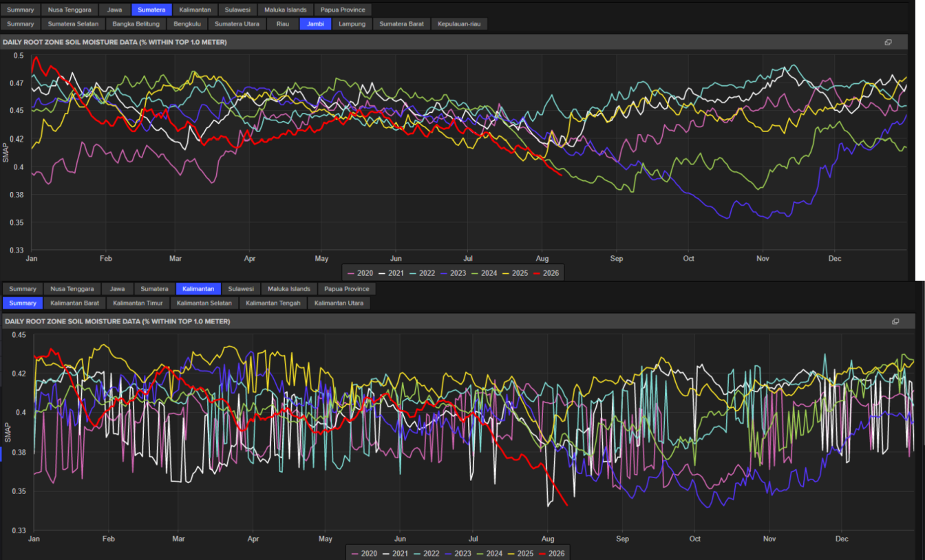
Task: Toggle 2025 series in upper chart legend
Action: pyautogui.click(x=515, y=273)
